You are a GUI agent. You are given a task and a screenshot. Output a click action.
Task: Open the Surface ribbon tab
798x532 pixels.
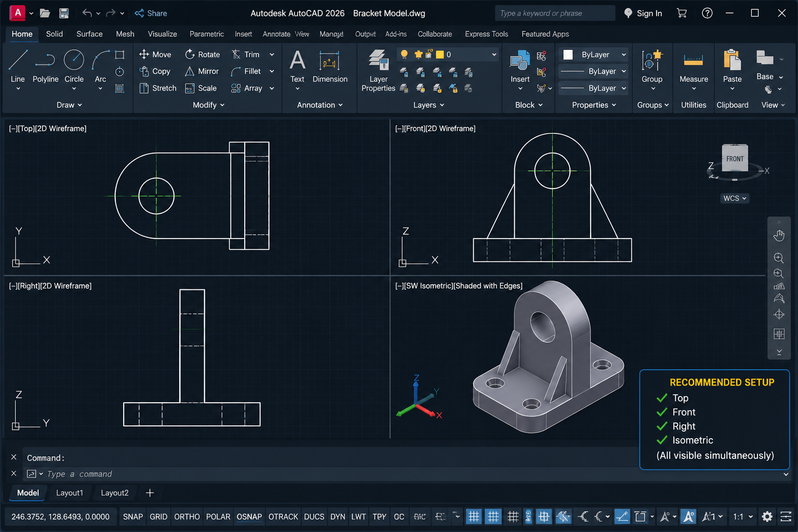coord(89,34)
